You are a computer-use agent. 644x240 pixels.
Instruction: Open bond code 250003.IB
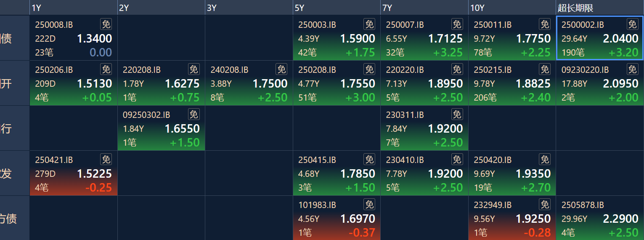(x=317, y=25)
